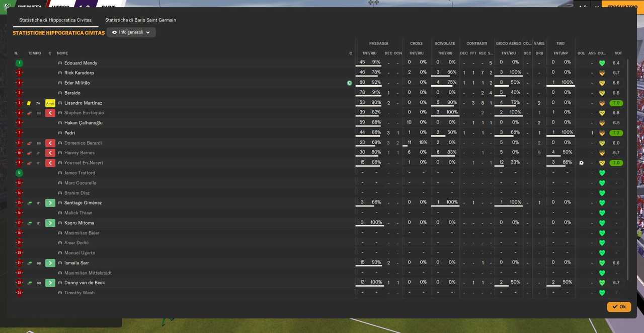Click the 7.0 rating for Youssef En-Nesyri

point(616,163)
